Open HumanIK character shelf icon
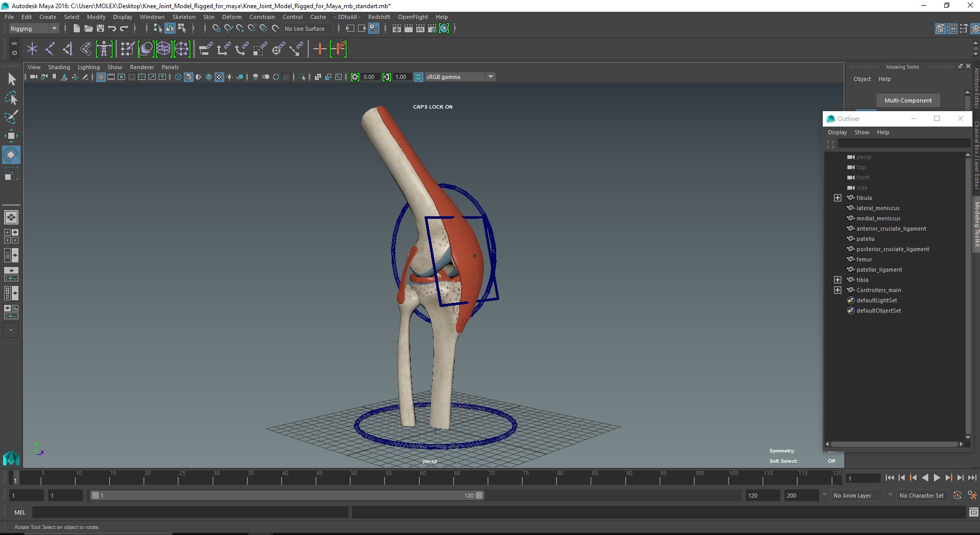Viewport: 980px width, 535px height. (x=104, y=49)
